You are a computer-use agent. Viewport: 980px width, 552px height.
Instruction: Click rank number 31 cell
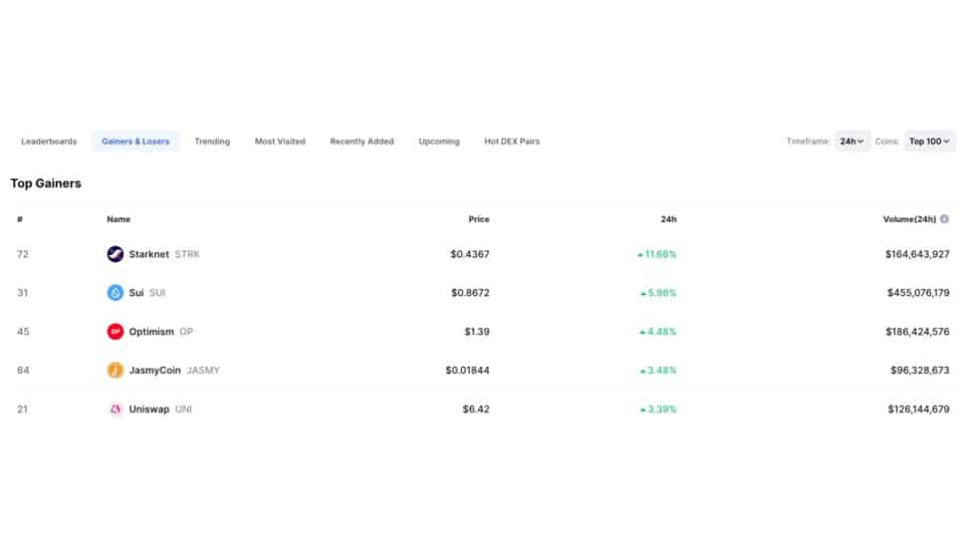click(23, 293)
